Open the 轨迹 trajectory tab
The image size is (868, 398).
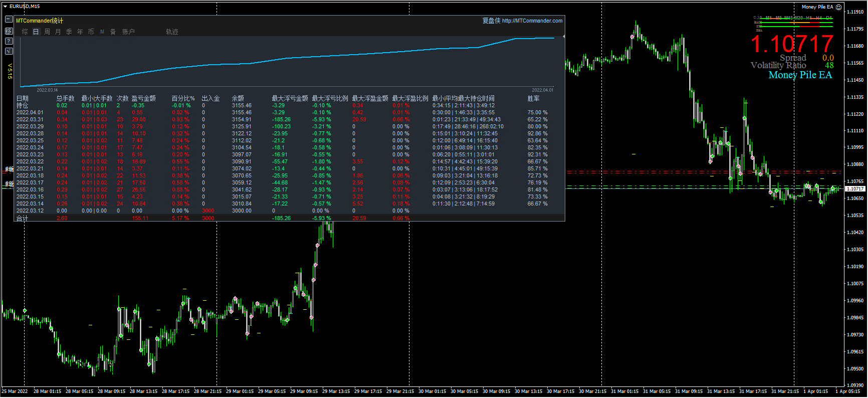pos(172,32)
